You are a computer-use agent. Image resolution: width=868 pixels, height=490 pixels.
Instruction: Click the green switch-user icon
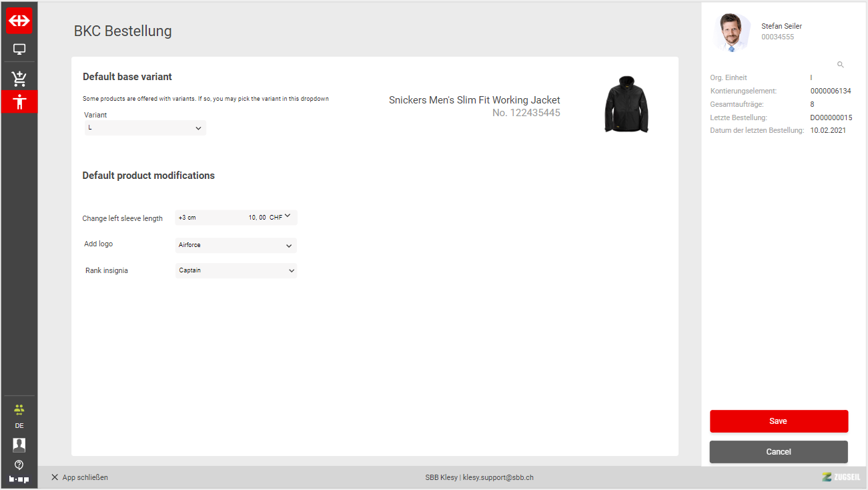19,409
